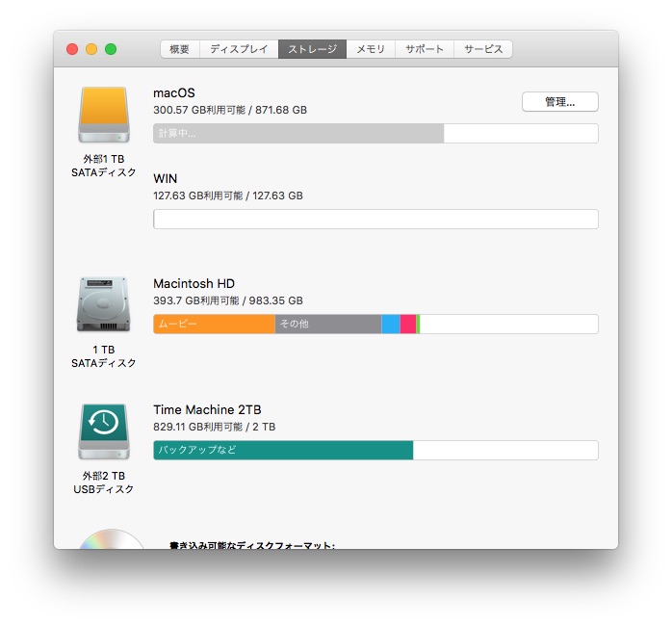Screen dimensions: 672x626
Task: Open the サポート tab
Action: click(x=425, y=49)
